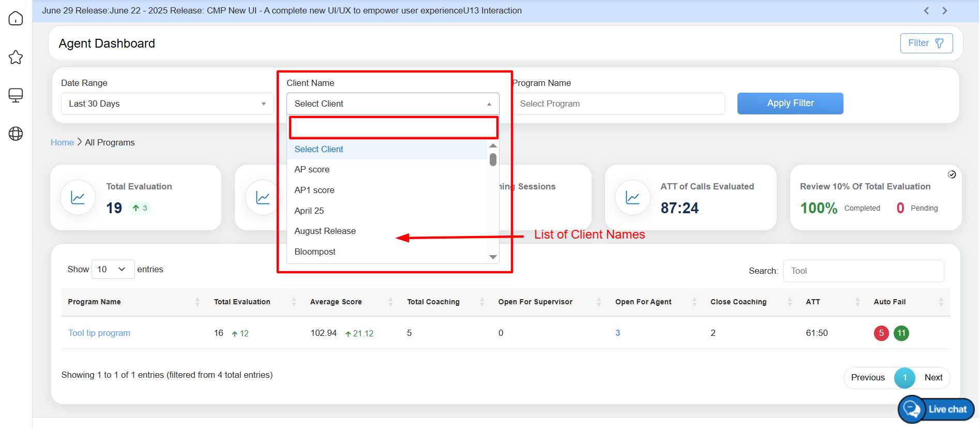Expand the Date Range dropdown
This screenshot has width=980, height=428.
click(167, 104)
